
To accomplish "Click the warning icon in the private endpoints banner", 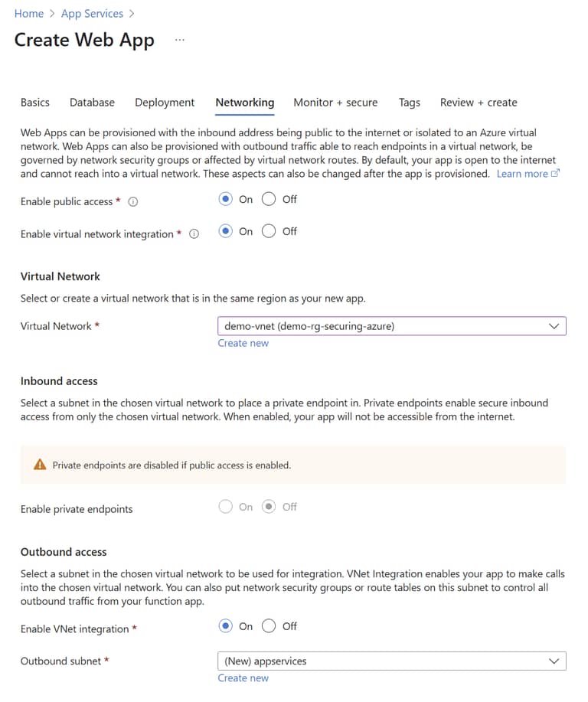I will [41, 465].
